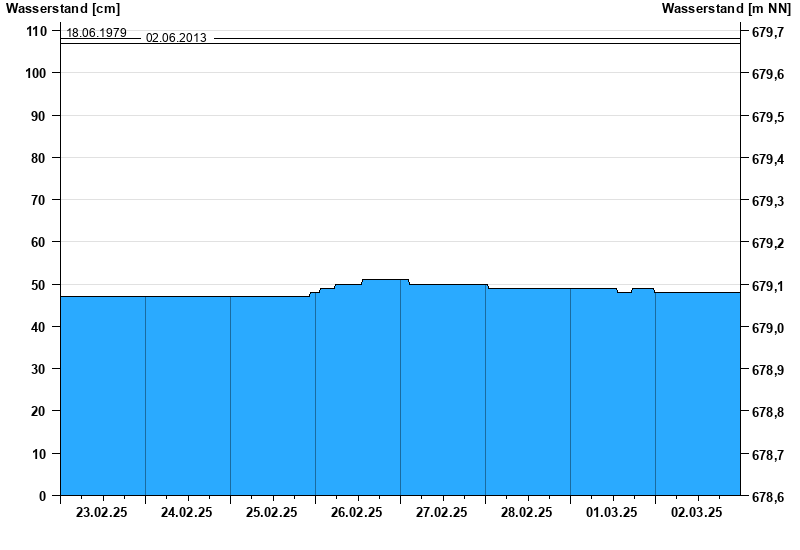
Task: Select the 02.06.2013 historic level label
Action: coord(176,38)
